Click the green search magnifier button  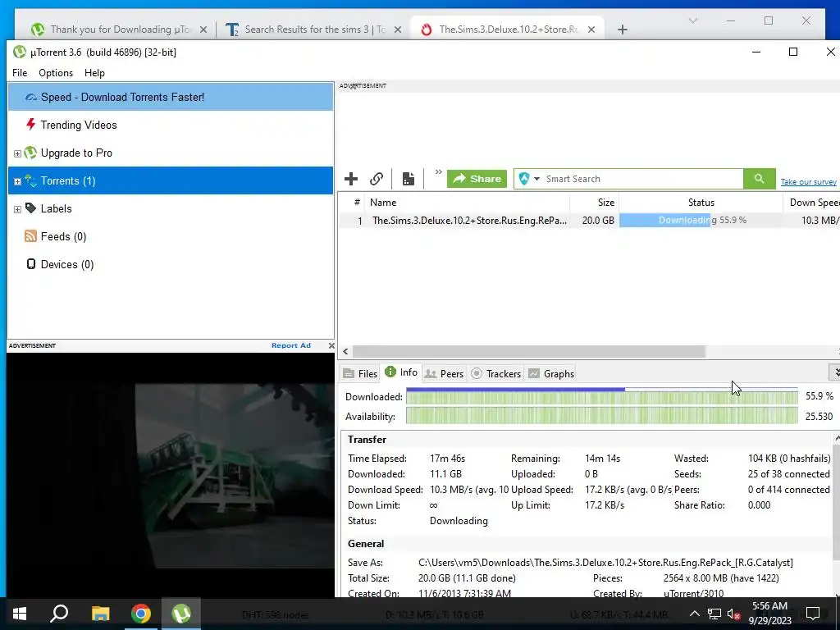pos(759,179)
